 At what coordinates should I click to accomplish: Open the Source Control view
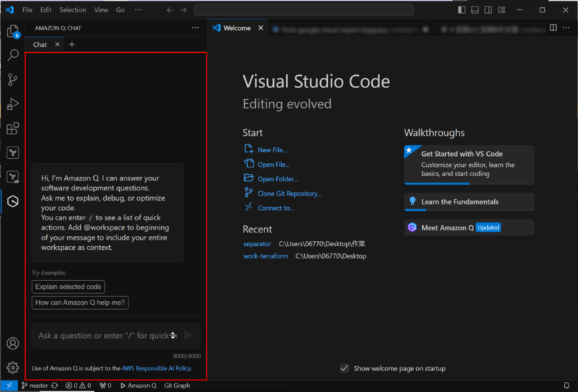12,79
